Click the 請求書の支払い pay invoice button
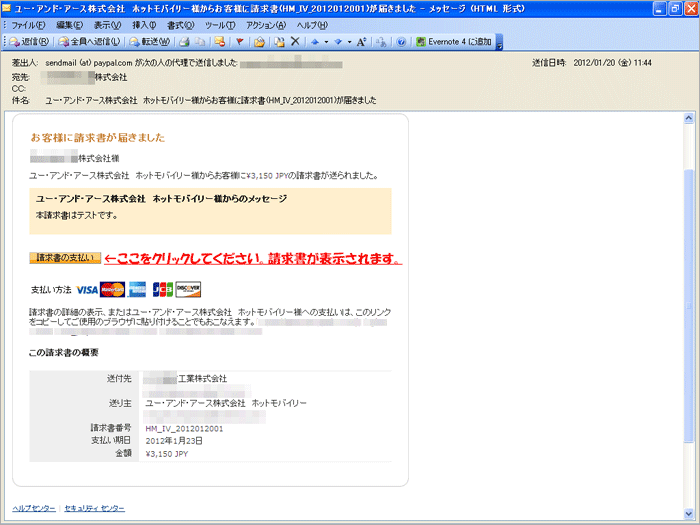Screen dimensions: 700x525 (x=65, y=258)
